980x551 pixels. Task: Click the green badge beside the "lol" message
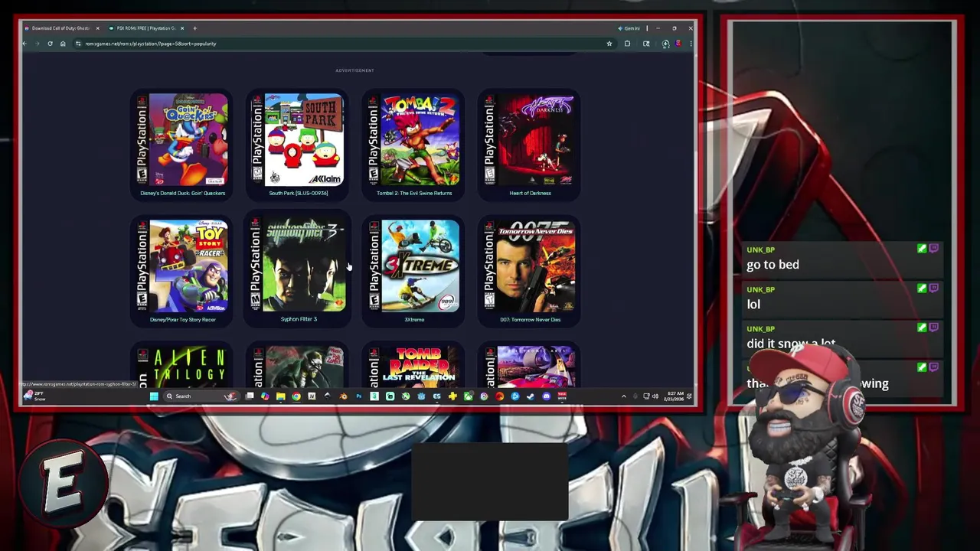click(x=922, y=289)
